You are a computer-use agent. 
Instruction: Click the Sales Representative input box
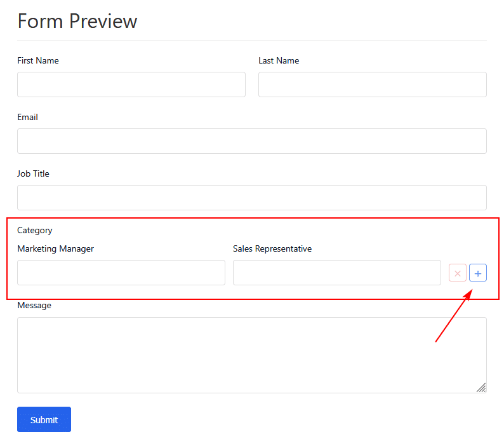tap(336, 273)
